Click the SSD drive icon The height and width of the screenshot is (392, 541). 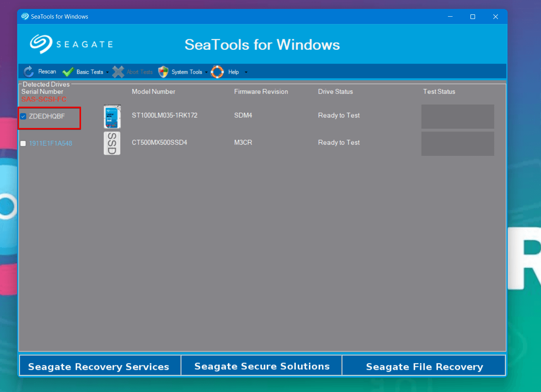[x=112, y=143]
